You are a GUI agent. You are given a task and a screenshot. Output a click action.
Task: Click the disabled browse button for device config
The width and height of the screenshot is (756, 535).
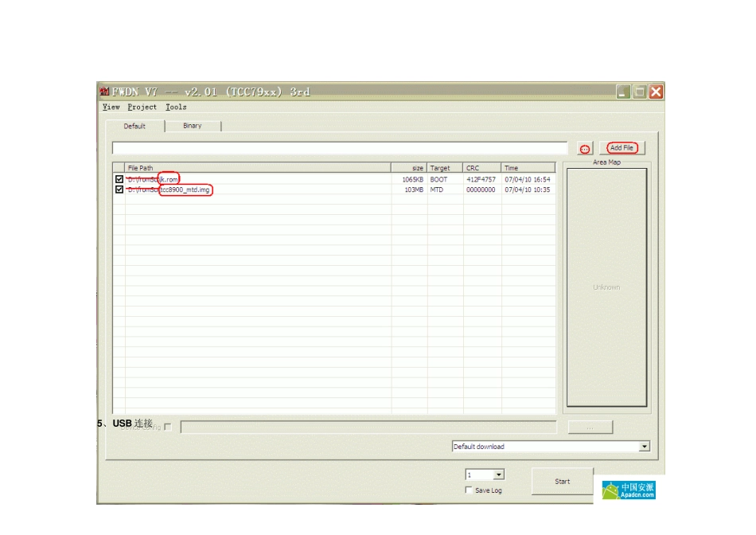click(x=590, y=427)
